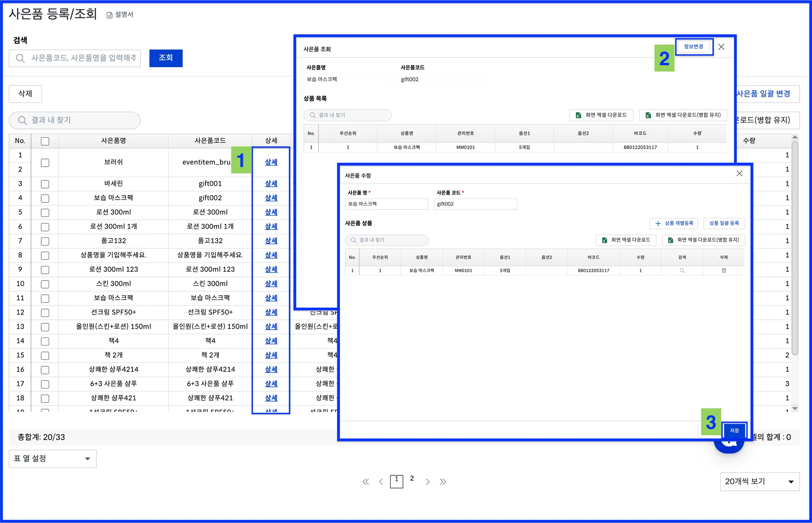Select the checkbox for 품고132
Viewport: 812px width, 523px height.
point(45,241)
